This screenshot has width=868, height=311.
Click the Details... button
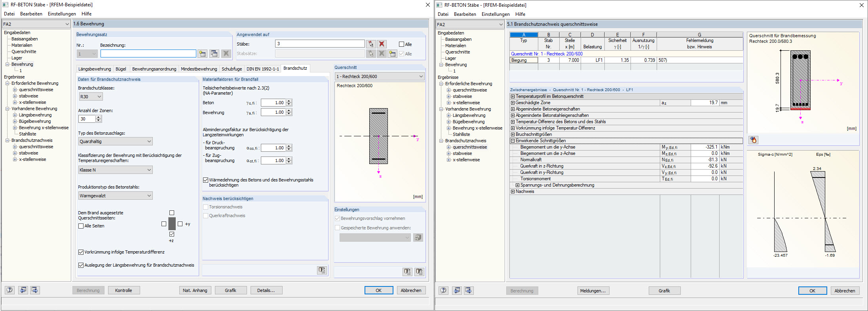[x=266, y=290]
